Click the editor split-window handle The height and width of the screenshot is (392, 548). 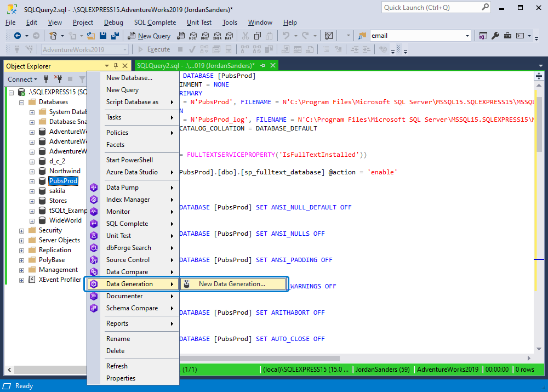point(539,76)
